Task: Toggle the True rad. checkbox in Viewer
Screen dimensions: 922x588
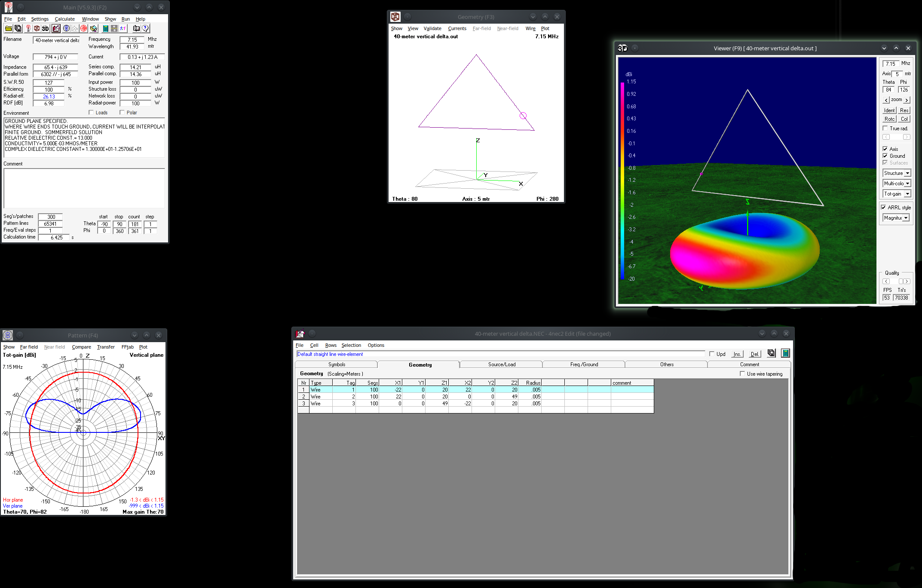Action: point(885,128)
